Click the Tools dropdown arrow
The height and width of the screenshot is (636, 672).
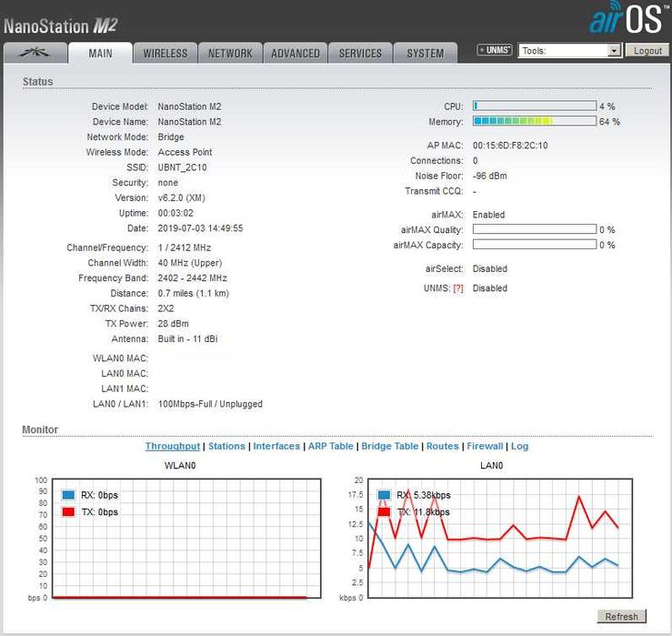pos(614,51)
